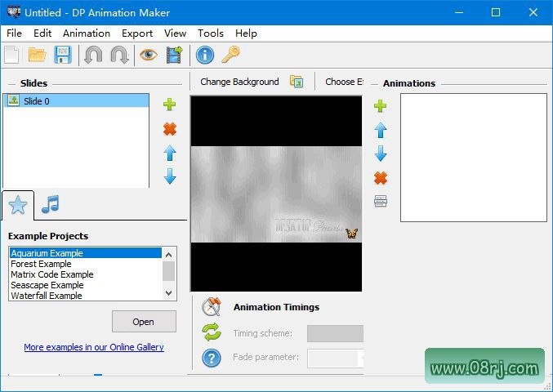The width and height of the screenshot is (553, 392).
Task: Click the animation preview canvas
Action: point(276,194)
